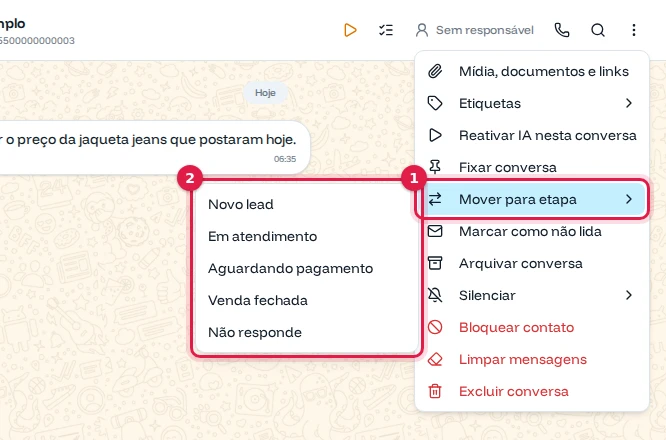Click the trash icon beside Excluir conversa
The image size is (666, 440).
tap(435, 391)
